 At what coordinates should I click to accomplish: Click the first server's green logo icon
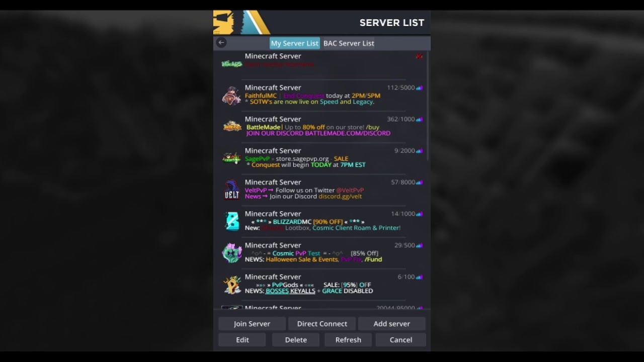coord(231,63)
